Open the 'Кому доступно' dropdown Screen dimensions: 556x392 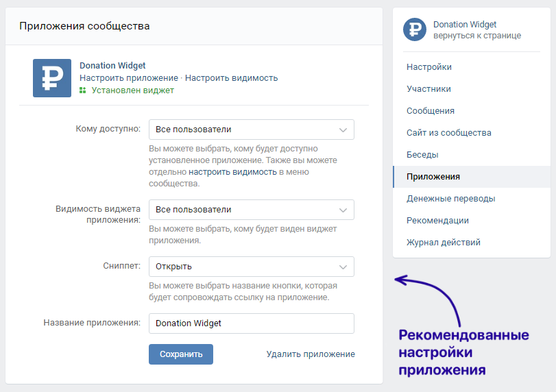[x=252, y=130]
